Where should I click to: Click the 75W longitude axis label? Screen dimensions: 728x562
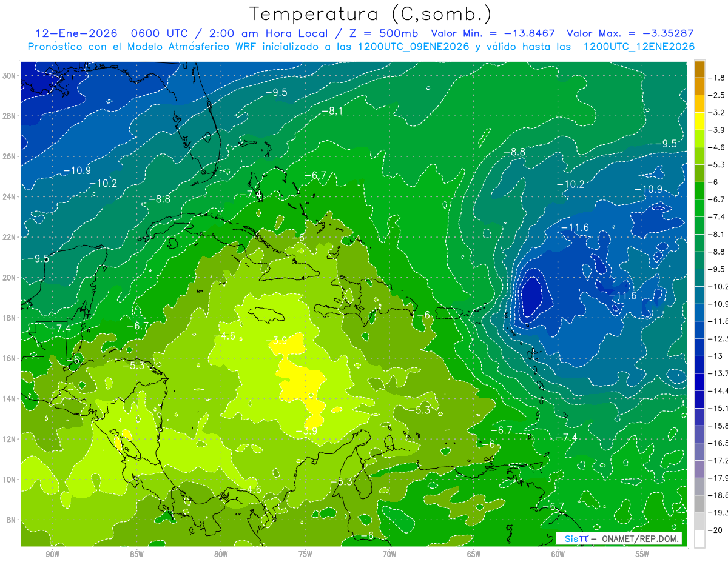[305, 554]
